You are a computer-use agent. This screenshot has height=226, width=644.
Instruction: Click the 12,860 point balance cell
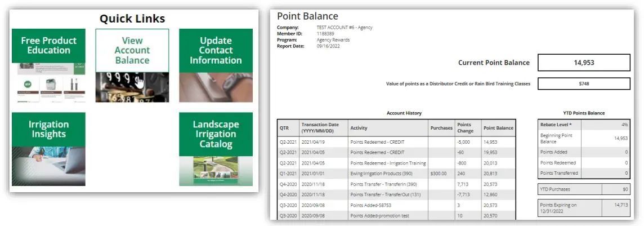[x=498, y=194]
